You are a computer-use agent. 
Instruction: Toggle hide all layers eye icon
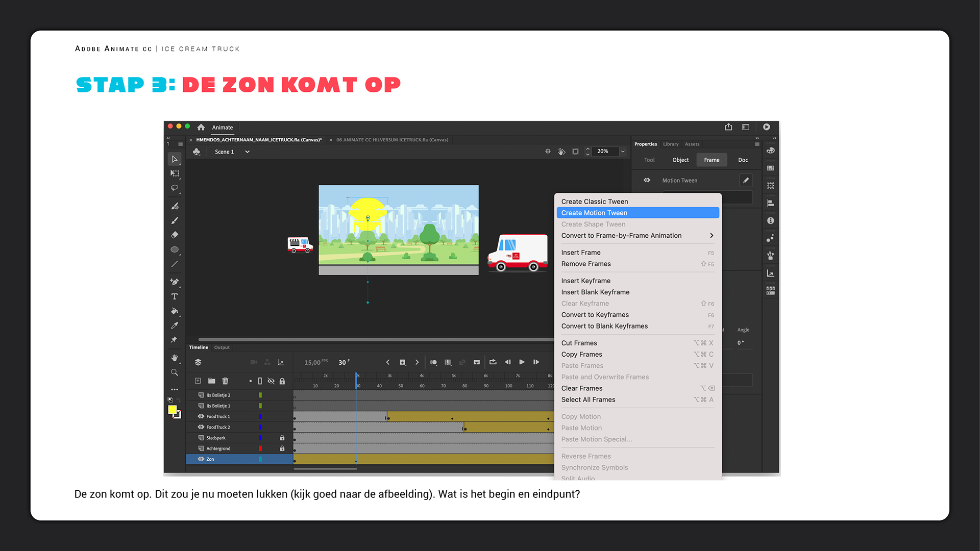pos(271,381)
